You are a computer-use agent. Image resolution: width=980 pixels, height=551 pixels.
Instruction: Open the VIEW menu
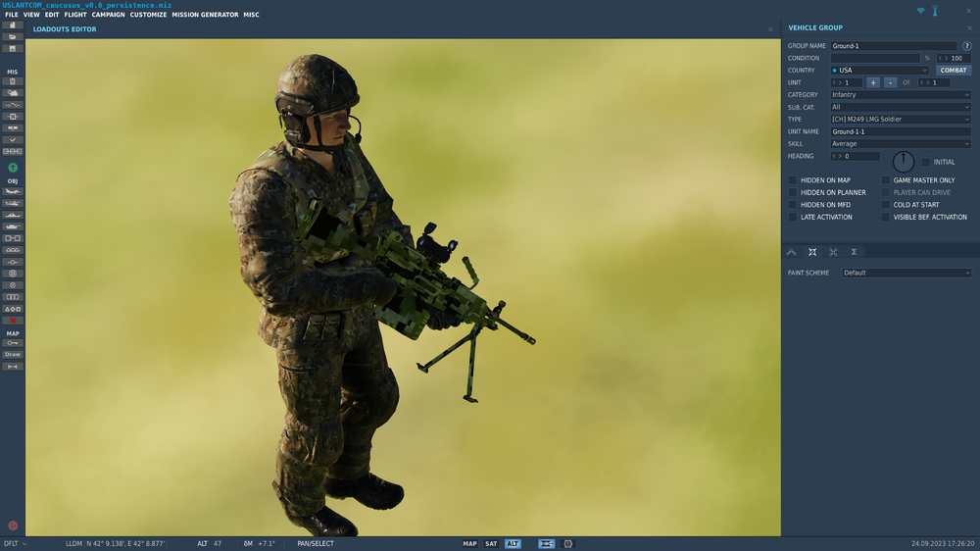click(x=31, y=15)
